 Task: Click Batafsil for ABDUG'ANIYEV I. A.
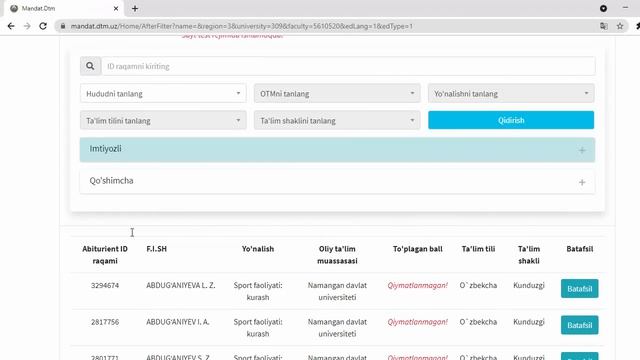click(579, 325)
